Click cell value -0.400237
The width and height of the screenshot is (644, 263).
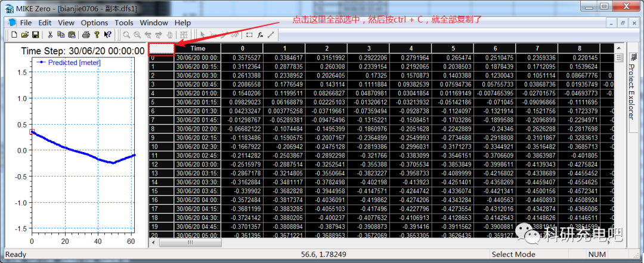click(x=327, y=218)
